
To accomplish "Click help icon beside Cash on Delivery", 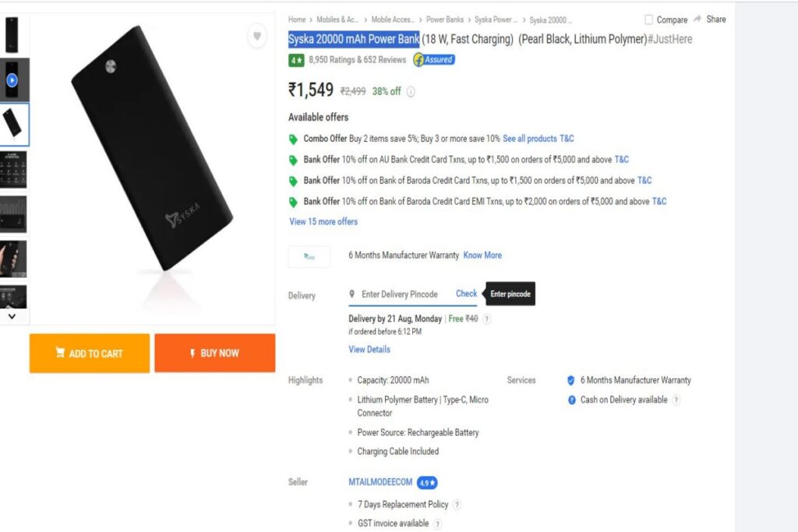I will [x=676, y=400].
